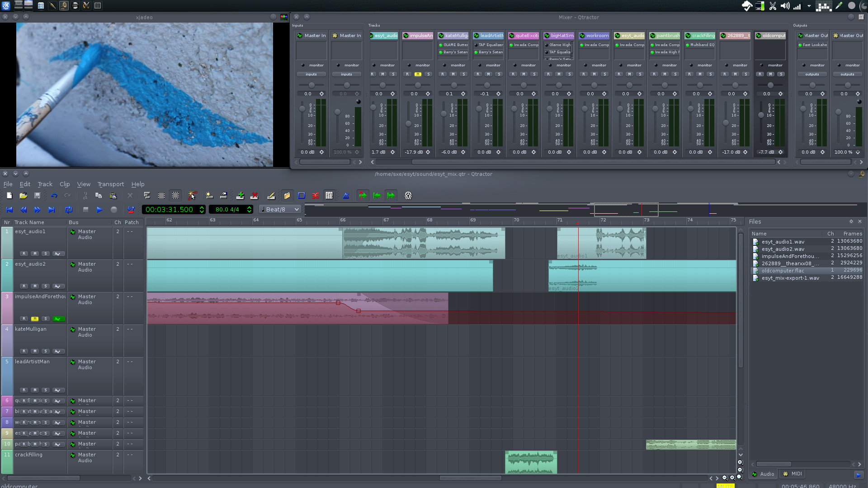Image resolution: width=868 pixels, height=488 pixels.
Task: Click the metronome icon in toolbar
Action: coord(346,196)
